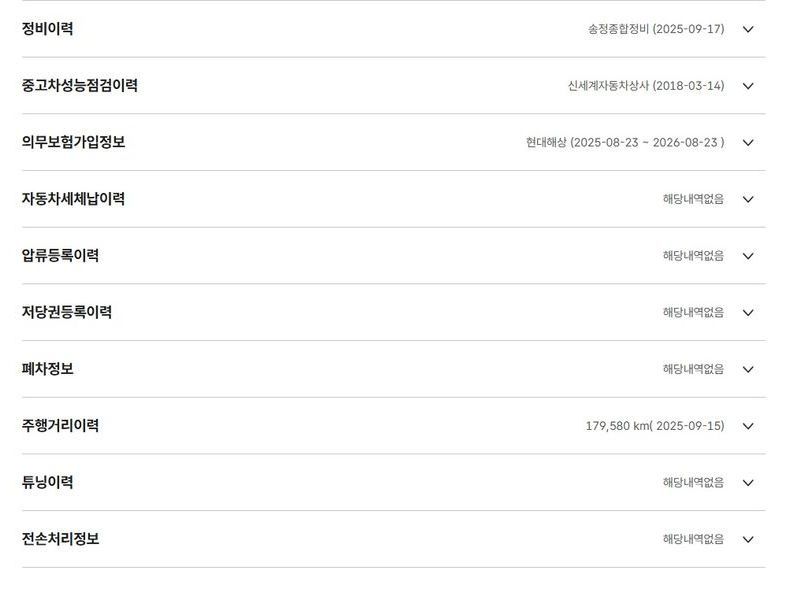The width and height of the screenshot is (800, 600).
Task: Click the 정비이력 heading
Action: 47,29
